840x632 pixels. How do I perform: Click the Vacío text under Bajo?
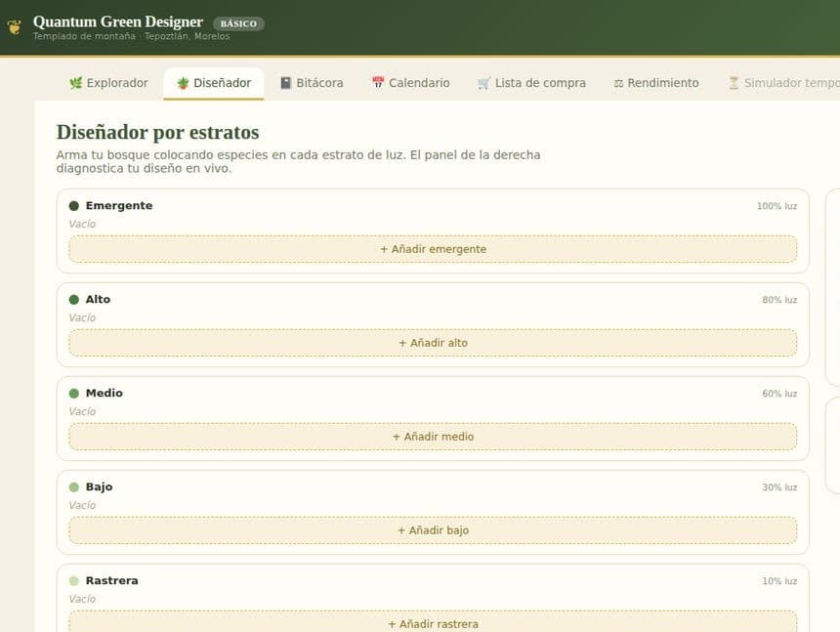point(82,505)
